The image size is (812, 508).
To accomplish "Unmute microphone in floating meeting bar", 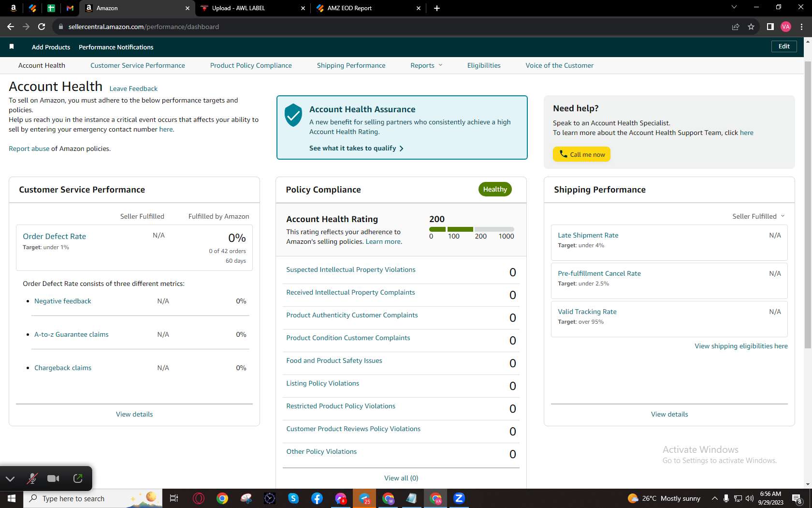I will coord(32,478).
